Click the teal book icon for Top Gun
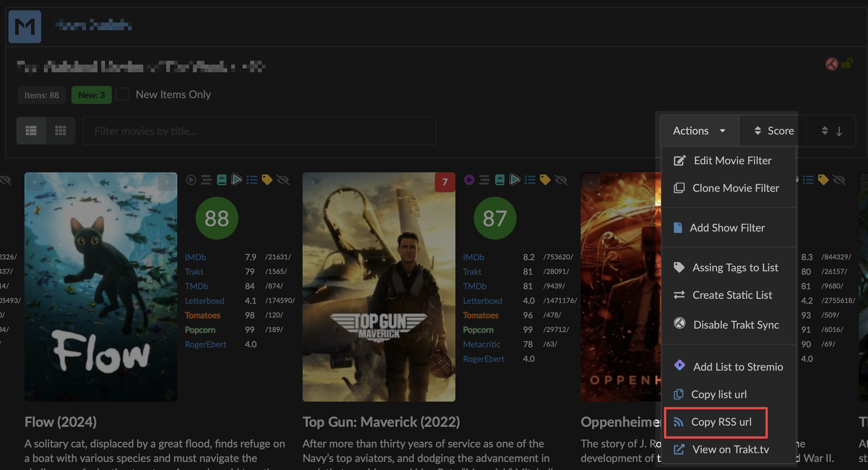Viewport: 868px width, 470px height. pyautogui.click(x=499, y=180)
